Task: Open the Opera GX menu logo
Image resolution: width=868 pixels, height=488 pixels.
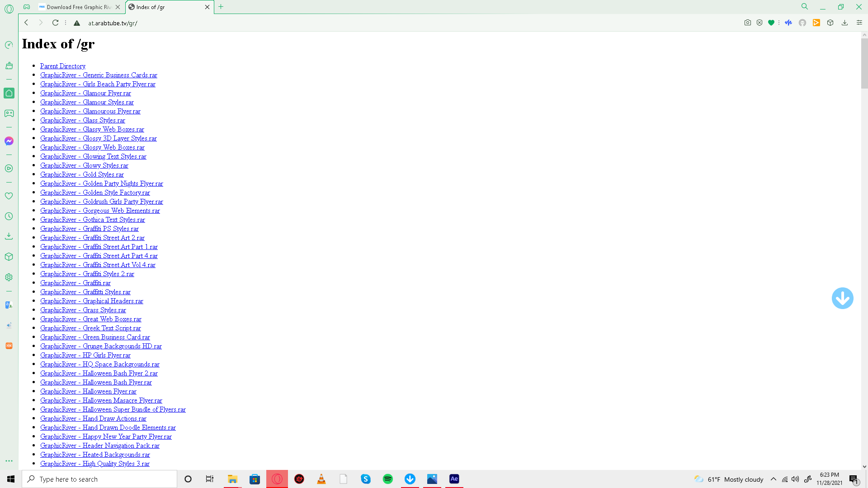Action: tap(9, 9)
